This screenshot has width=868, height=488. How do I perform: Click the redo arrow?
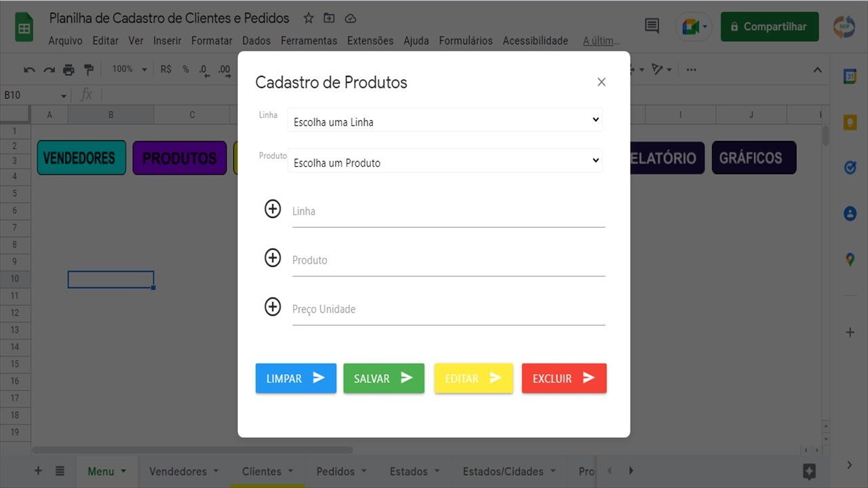click(x=49, y=70)
